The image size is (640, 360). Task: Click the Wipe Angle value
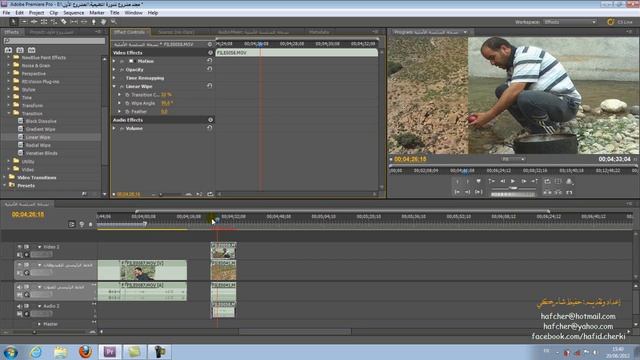167,103
